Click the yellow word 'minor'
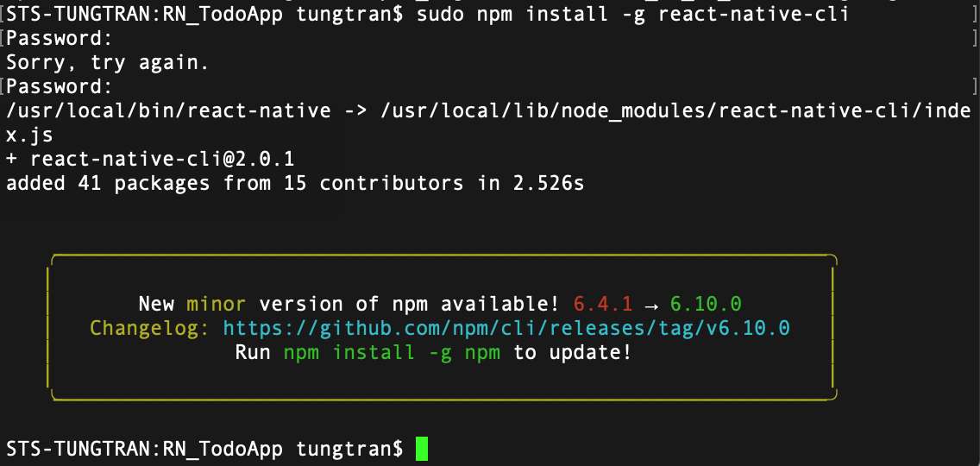 click(217, 304)
